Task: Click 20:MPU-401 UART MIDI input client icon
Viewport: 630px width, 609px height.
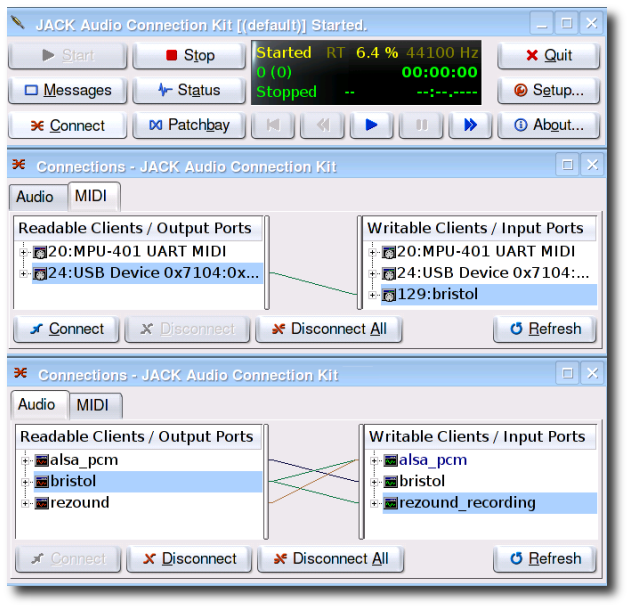Action: pyautogui.click(x=389, y=252)
